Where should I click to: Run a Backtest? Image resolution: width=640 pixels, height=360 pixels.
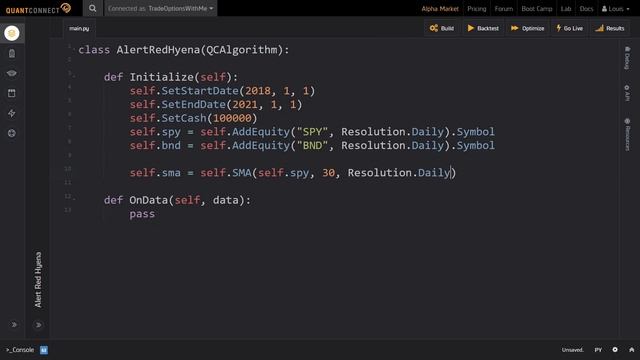483,28
